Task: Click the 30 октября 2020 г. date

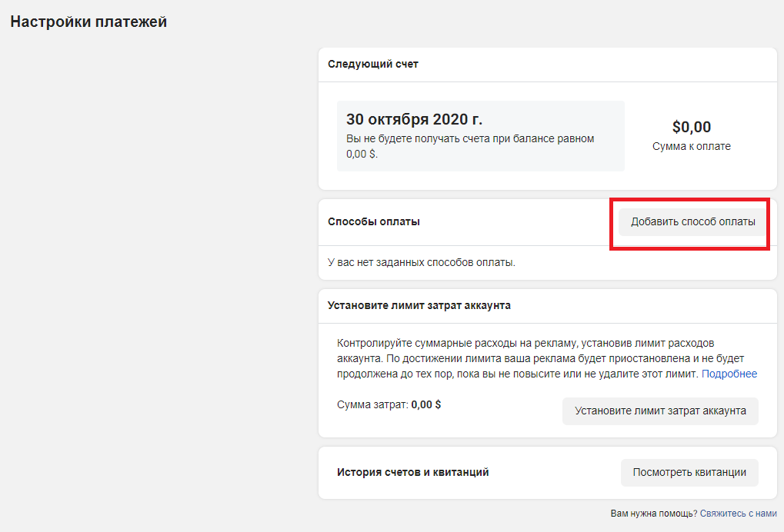Action: (x=414, y=119)
